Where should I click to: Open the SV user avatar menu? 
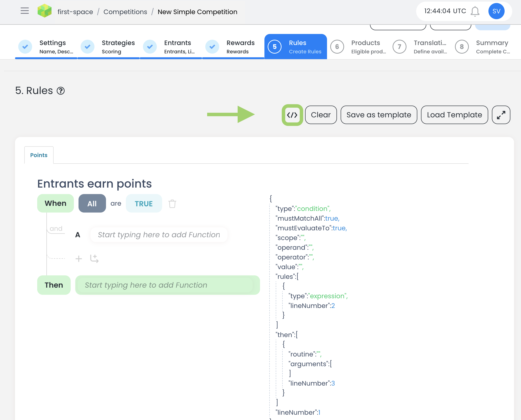pyautogui.click(x=496, y=11)
